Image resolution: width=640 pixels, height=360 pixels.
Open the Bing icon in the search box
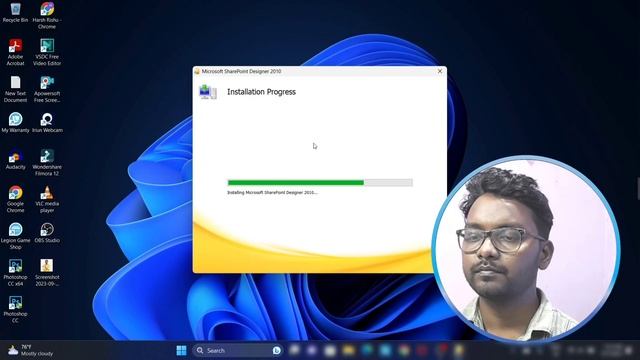[276, 350]
